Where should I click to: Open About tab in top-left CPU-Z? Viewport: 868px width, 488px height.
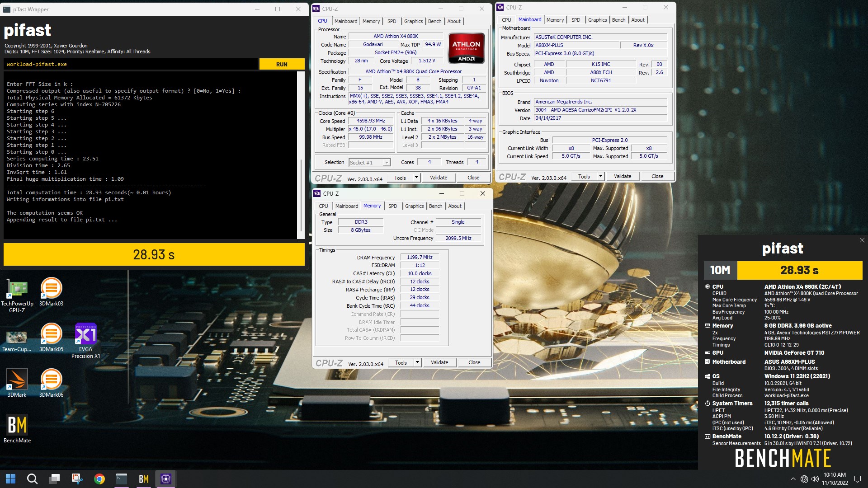[454, 21]
